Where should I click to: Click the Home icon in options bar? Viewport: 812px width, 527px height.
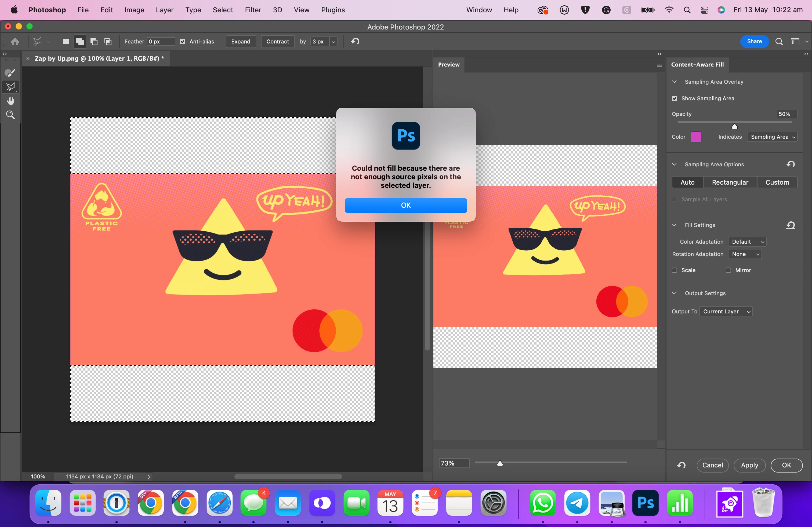(x=15, y=42)
